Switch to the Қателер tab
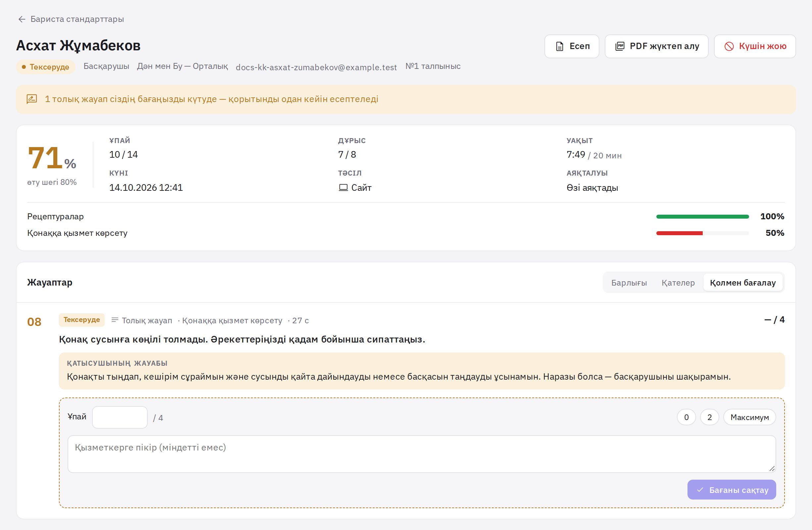The image size is (812, 530). [678, 283]
